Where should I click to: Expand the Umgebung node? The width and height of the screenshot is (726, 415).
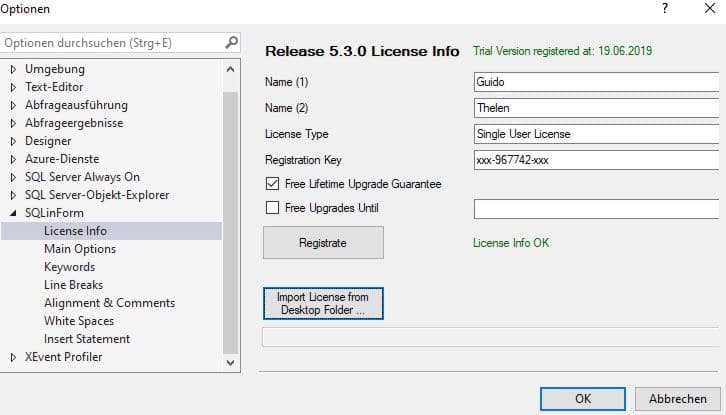(13, 69)
